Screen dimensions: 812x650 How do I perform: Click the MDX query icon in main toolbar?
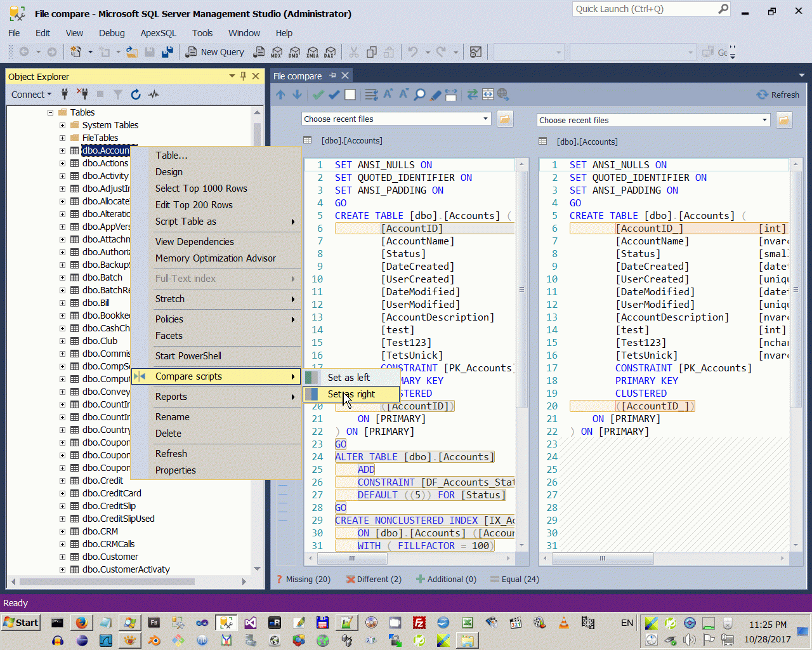(277, 52)
